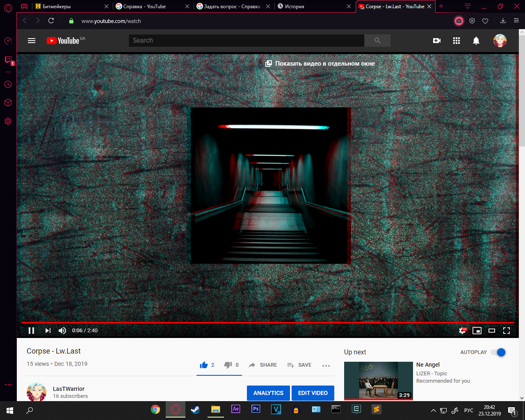
Task: Open video player settings gear
Action: (463, 331)
